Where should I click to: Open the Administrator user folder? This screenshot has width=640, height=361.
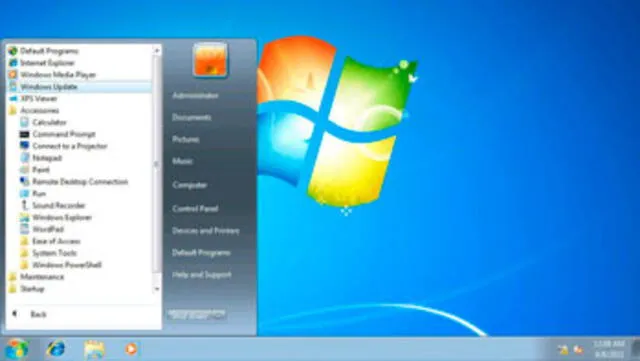[x=195, y=96]
